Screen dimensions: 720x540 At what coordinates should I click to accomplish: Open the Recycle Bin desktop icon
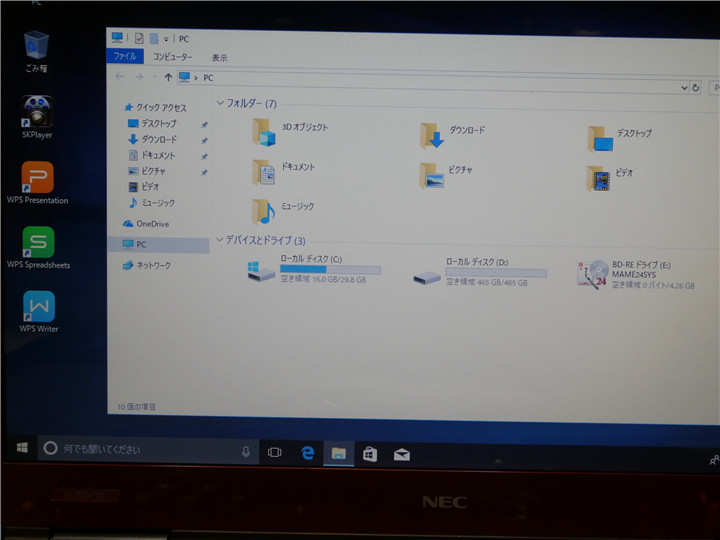point(36,51)
